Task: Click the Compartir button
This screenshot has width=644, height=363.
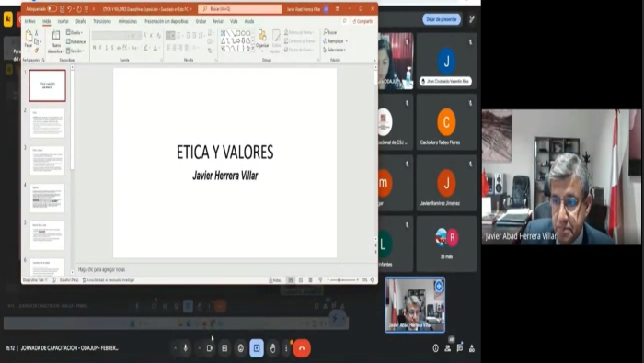Action: pyautogui.click(x=362, y=21)
